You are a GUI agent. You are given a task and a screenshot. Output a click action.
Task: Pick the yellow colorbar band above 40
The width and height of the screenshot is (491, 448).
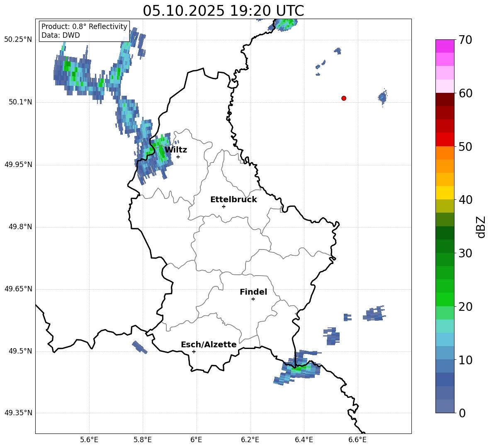[445, 193]
